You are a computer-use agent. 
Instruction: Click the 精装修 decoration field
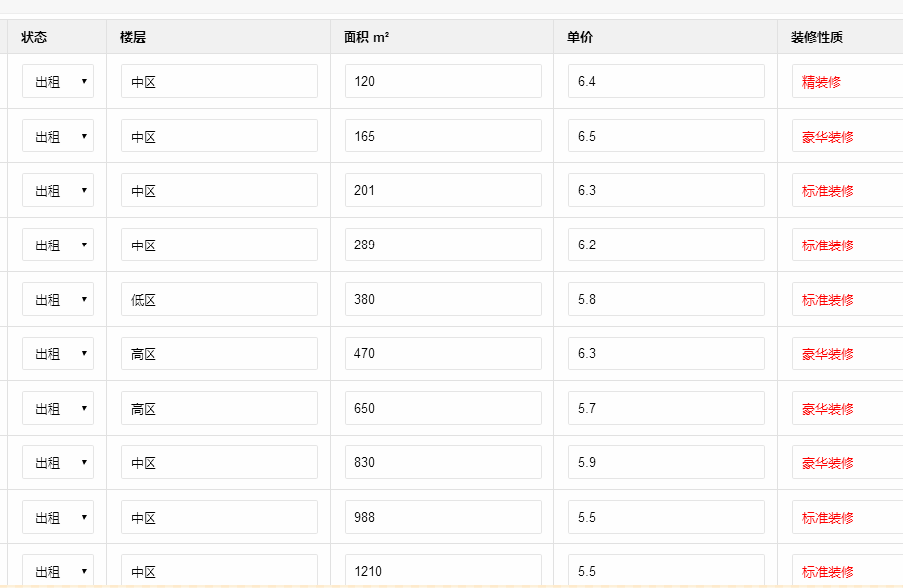point(848,81)
